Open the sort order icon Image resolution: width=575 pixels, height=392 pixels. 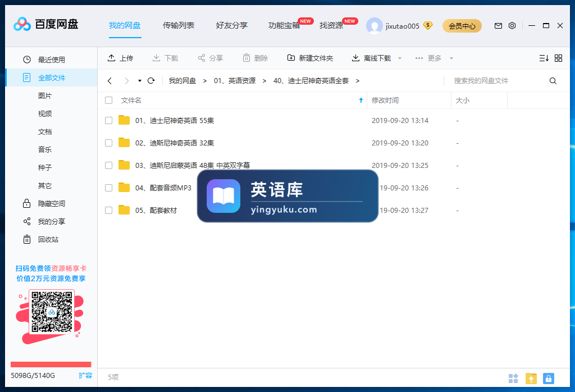coord(544,58)
